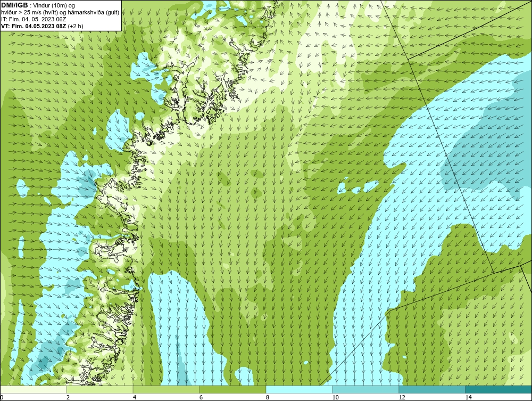Click the legend label '2'
532x401 pixels.
click(x=68, y=397)
